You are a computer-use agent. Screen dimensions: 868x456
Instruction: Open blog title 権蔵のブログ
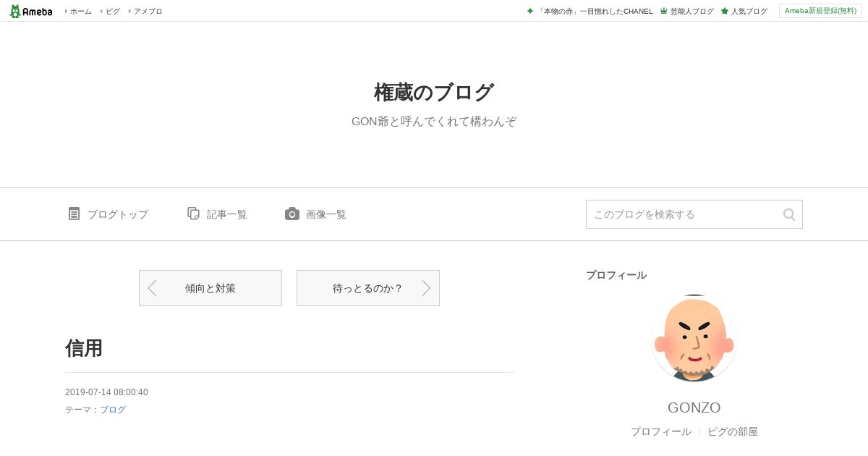434,93
